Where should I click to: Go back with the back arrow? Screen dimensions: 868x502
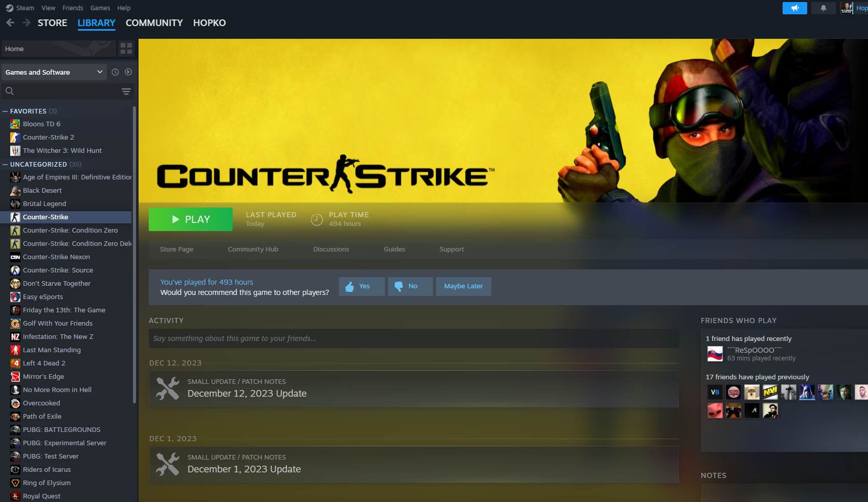(x=10, y=22)
